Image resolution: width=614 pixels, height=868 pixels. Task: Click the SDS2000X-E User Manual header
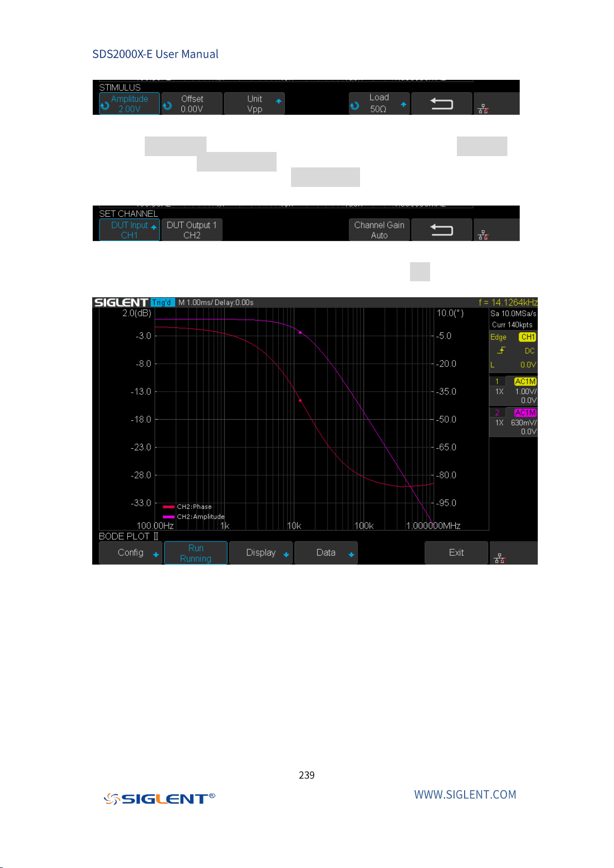[x=155, y=54]
